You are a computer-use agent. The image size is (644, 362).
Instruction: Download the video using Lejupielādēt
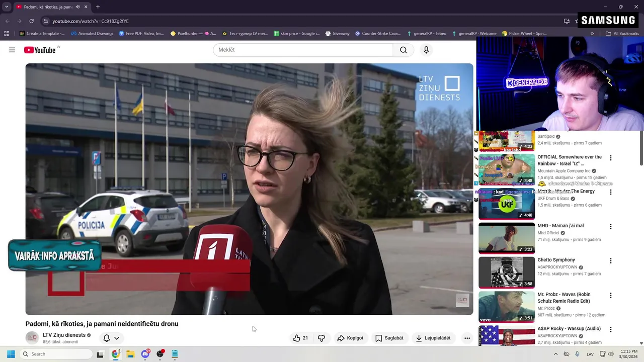click(433, 338)
